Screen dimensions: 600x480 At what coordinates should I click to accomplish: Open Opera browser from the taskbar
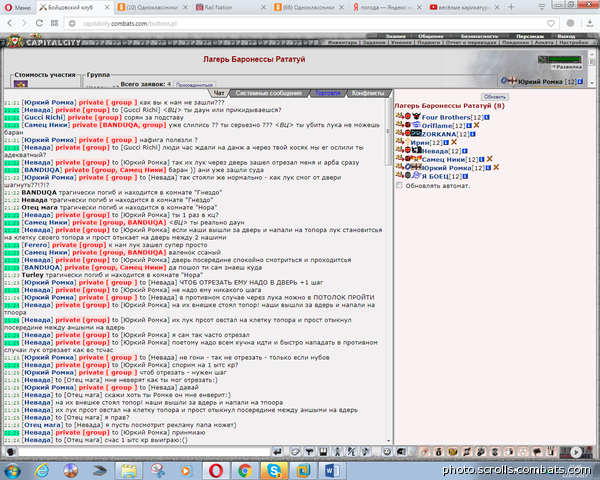[x=216, y=470]
